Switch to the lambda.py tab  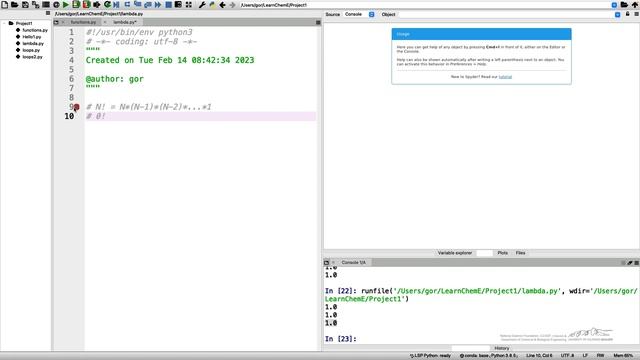(x=125, y=22)
